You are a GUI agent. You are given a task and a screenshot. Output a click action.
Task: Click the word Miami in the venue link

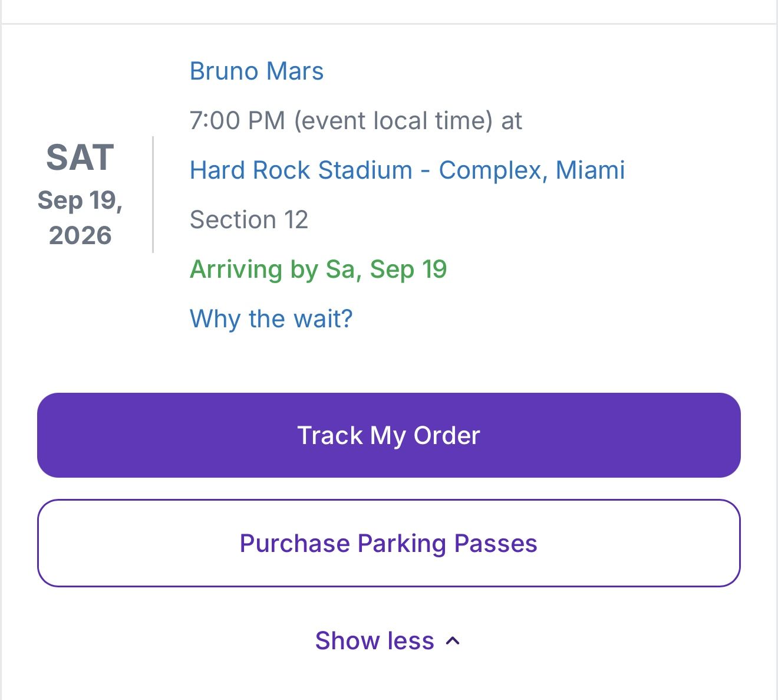(590, 170)
